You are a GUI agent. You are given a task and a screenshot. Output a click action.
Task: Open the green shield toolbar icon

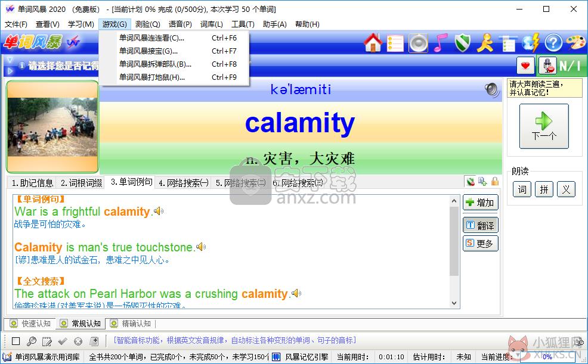pyautogui.click(x=462, y=43)
